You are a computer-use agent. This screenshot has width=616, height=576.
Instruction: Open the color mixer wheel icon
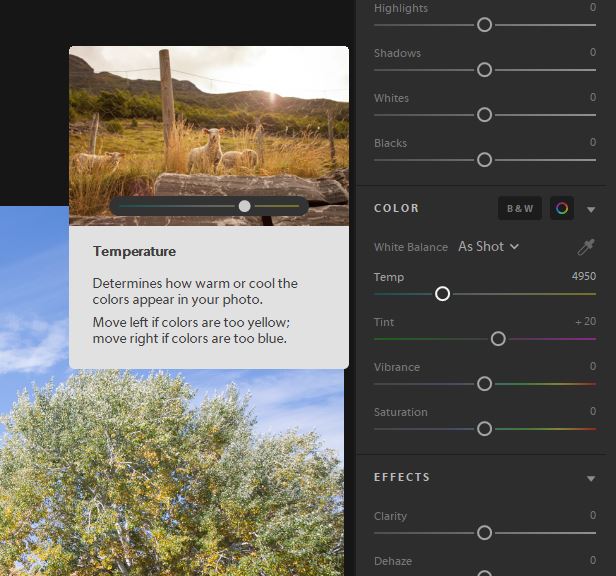pyautogui.click(x=562, y=208)
